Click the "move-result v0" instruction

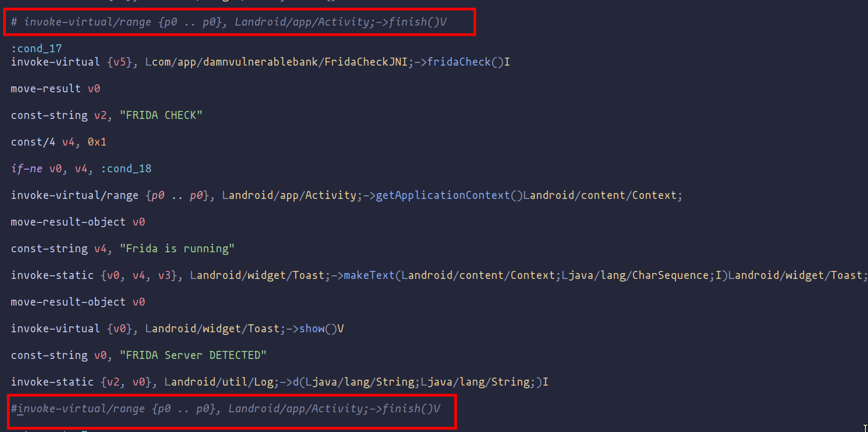(x=56, y=89)
